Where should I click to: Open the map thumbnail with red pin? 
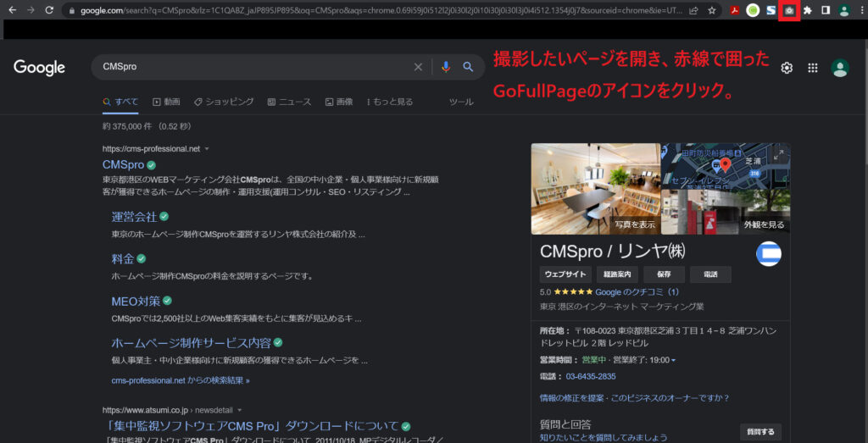726,165
